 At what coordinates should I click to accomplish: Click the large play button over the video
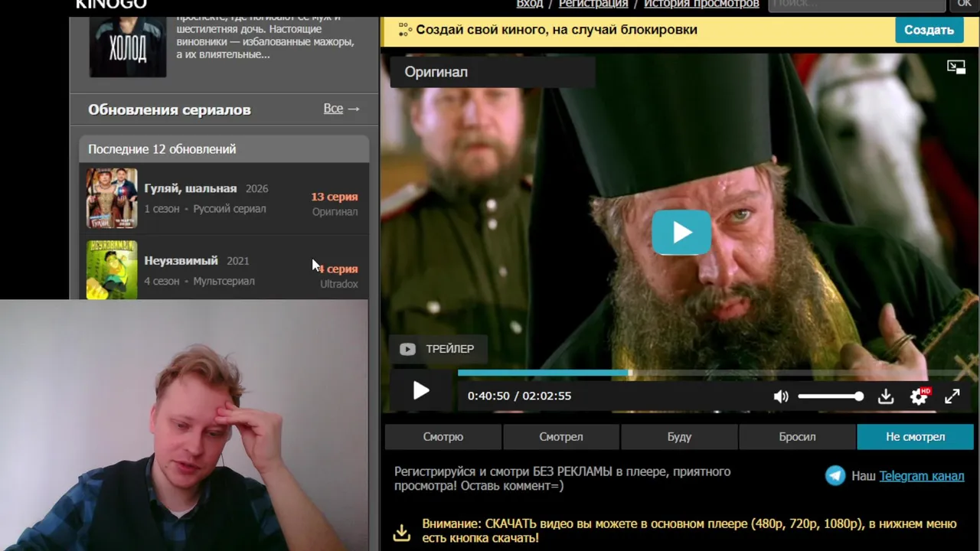pos(681,232)
